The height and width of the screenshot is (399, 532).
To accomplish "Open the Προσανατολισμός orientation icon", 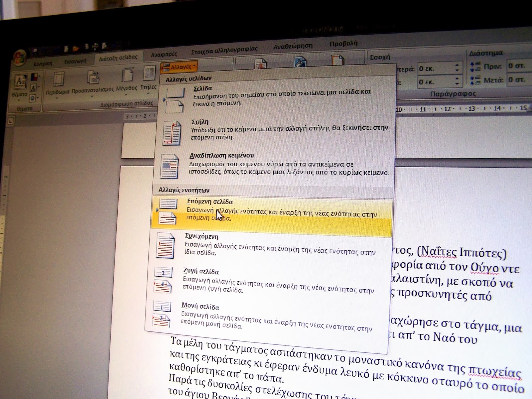I will click(93, 78).
